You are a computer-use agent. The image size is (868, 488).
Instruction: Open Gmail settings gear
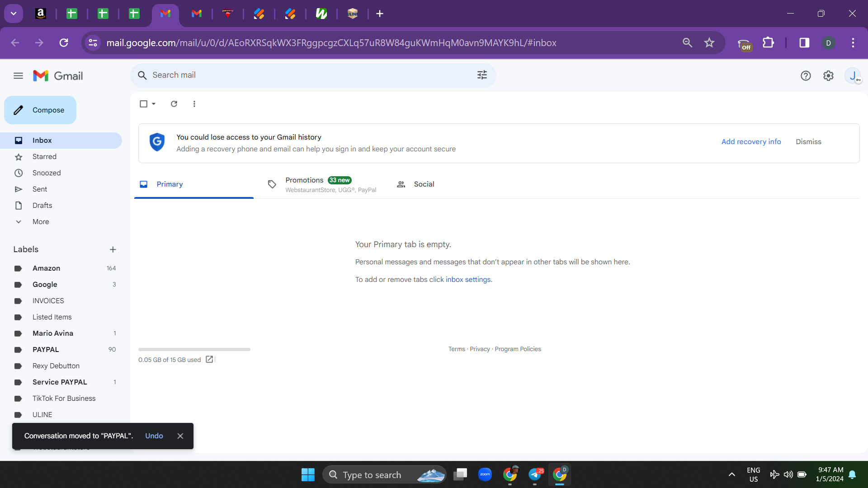(828, 76)
